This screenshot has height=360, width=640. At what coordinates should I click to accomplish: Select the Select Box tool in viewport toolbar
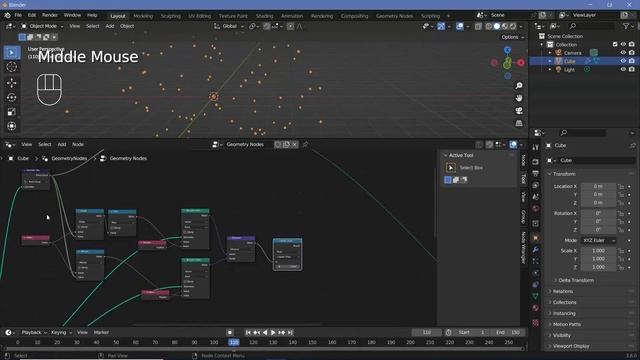tap(11, 53)
